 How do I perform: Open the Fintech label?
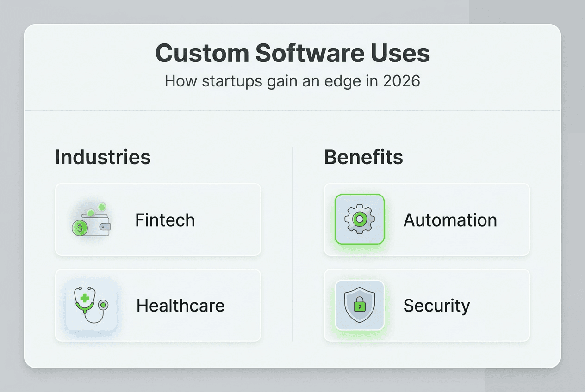point(165,220)
